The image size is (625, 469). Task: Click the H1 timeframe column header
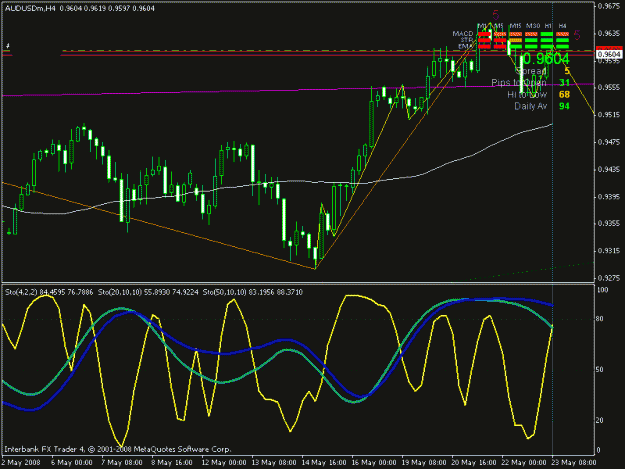tap(548, 26)
